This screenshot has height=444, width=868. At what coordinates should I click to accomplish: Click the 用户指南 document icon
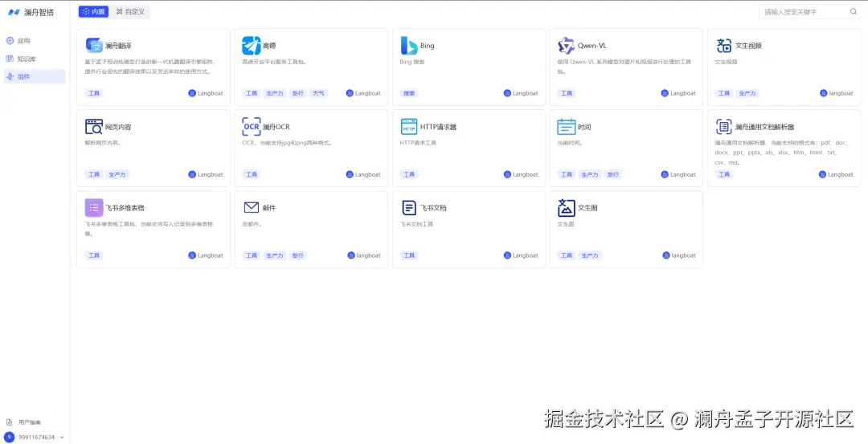(x=9, y=422)
